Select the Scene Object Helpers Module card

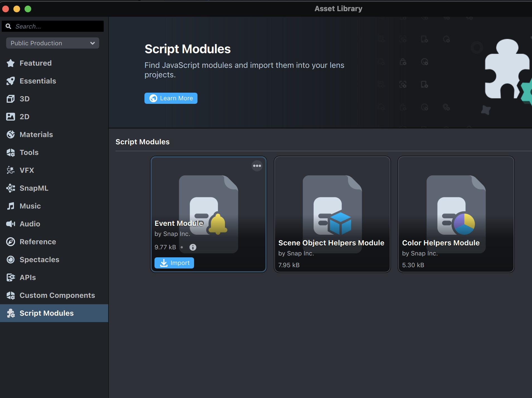(x=332, y=214)
